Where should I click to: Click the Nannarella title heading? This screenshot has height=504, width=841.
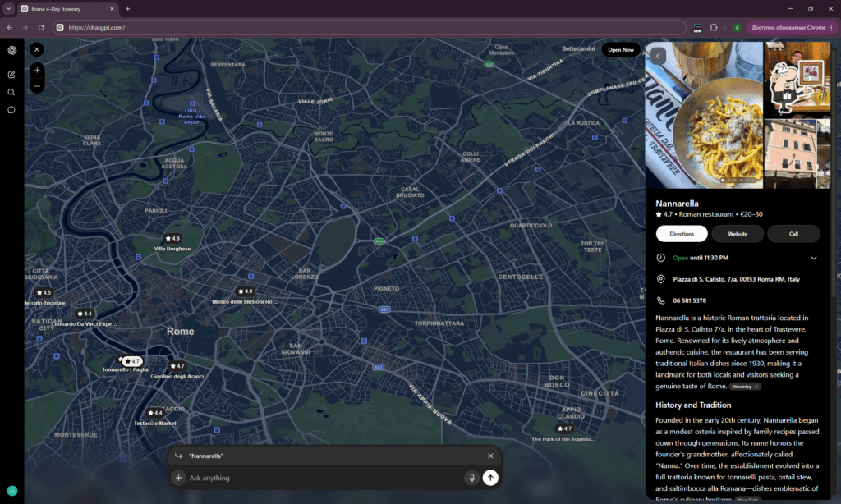(x=677, y=204)
